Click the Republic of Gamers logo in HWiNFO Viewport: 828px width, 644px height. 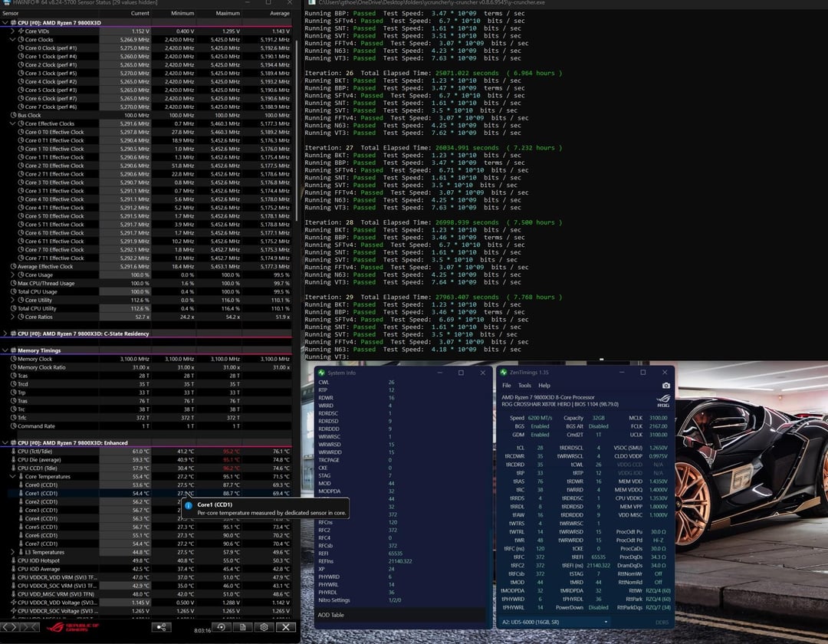[72, 627]
